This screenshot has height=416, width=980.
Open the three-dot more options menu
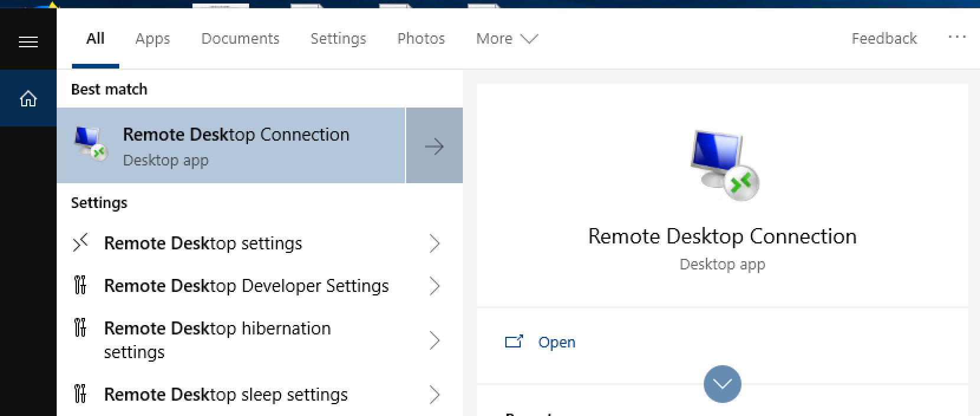(x=957, y=37)
